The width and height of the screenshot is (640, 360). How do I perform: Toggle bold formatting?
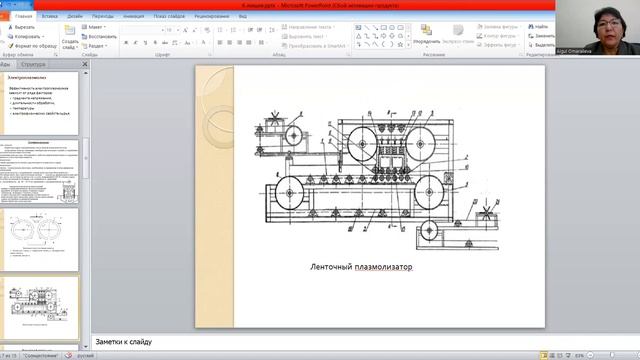click(x=126, y=42)
